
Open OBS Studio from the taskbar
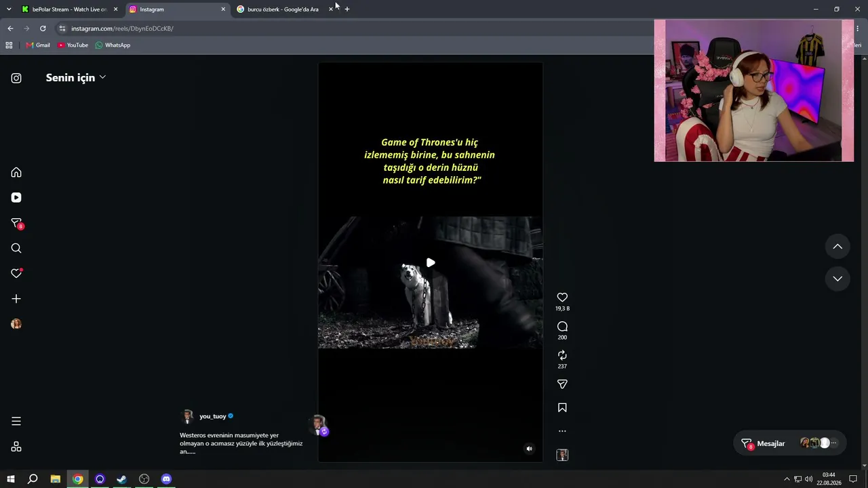pos(144,479)
